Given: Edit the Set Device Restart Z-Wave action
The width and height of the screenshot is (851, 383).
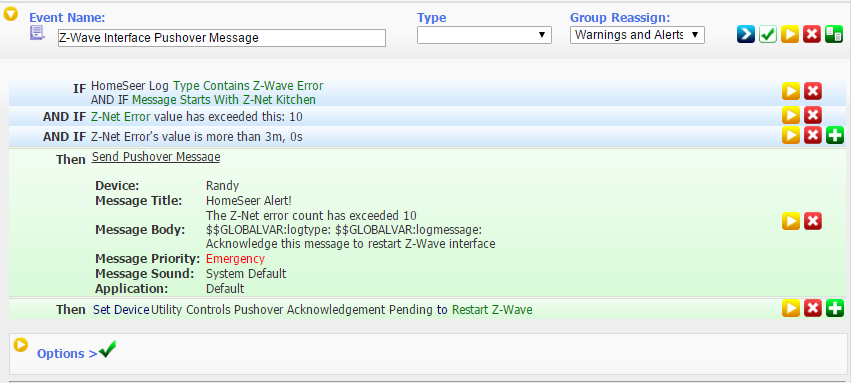Looking at the screenshot, I should [791, 308].
